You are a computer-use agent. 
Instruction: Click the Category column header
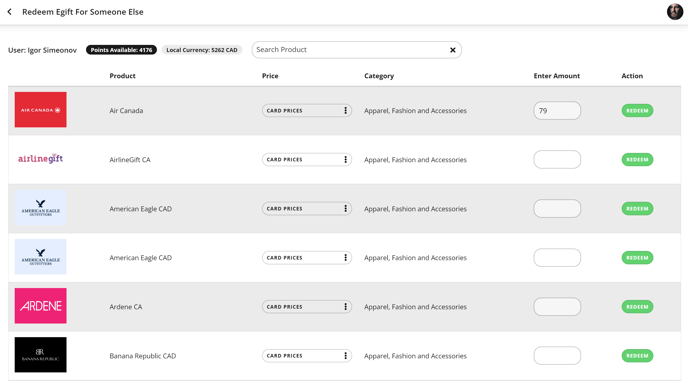point(379,76)
